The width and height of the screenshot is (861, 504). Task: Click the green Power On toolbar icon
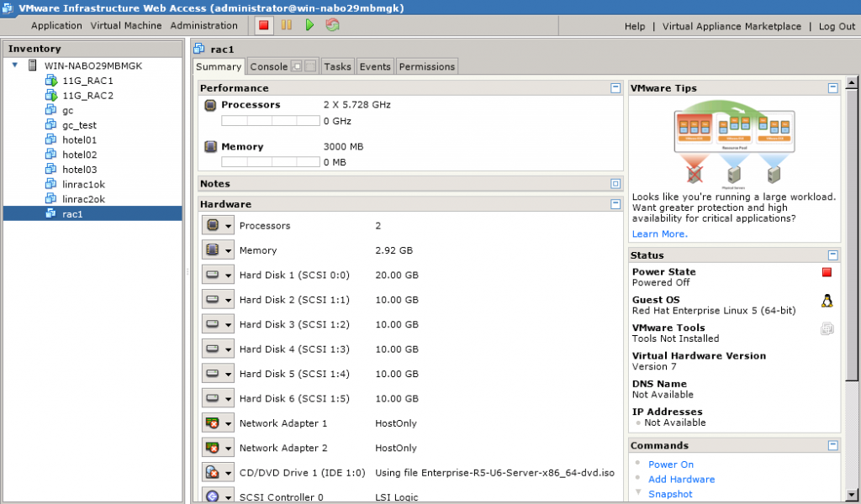[309, 25]
